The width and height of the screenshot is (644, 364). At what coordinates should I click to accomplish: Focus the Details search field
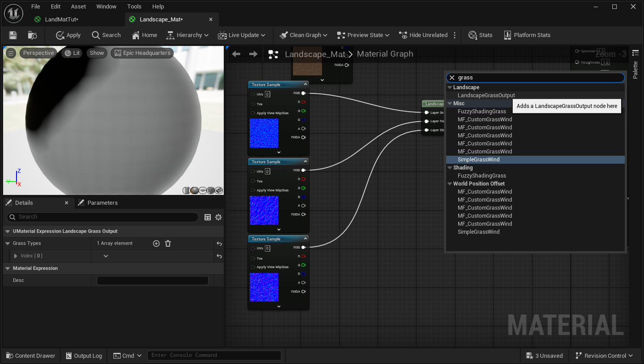point(102,217)
